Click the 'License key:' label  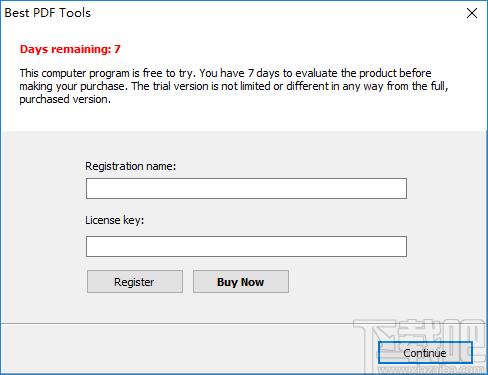coord(114,220)
